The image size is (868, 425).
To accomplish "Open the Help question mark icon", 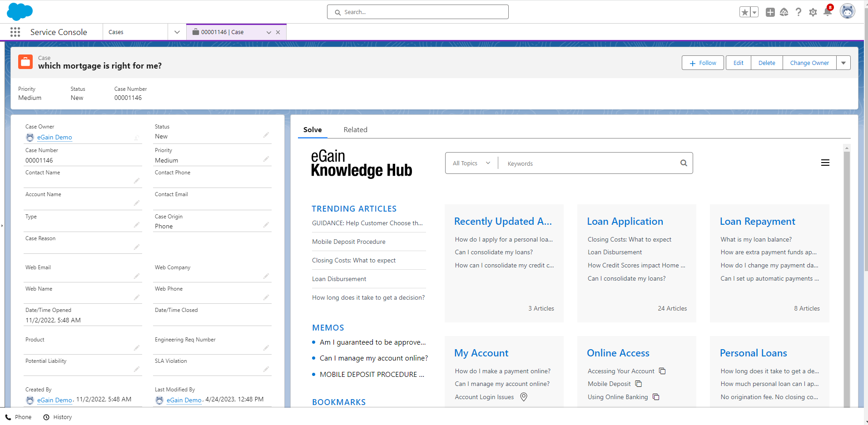I will [x=799, y=12].
